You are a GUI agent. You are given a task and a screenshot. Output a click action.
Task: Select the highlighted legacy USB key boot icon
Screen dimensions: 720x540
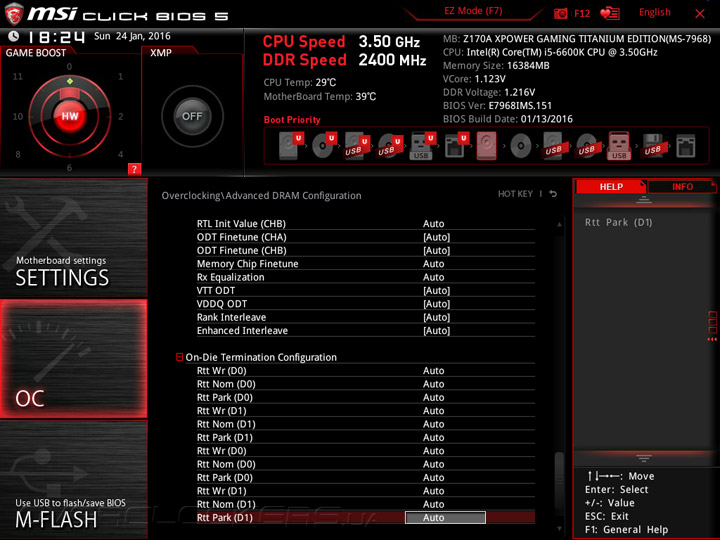tap(619, 146)
